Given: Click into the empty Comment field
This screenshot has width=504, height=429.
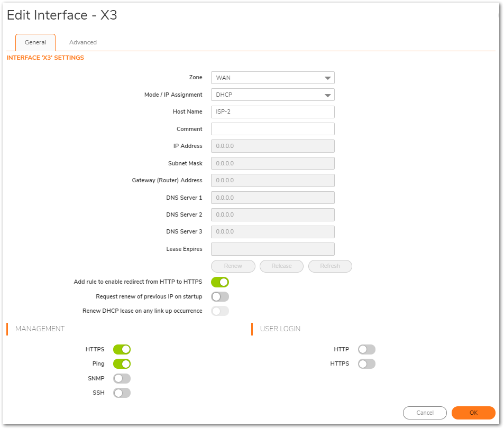Looking at the screenshot, I should (x=272, y=129).
